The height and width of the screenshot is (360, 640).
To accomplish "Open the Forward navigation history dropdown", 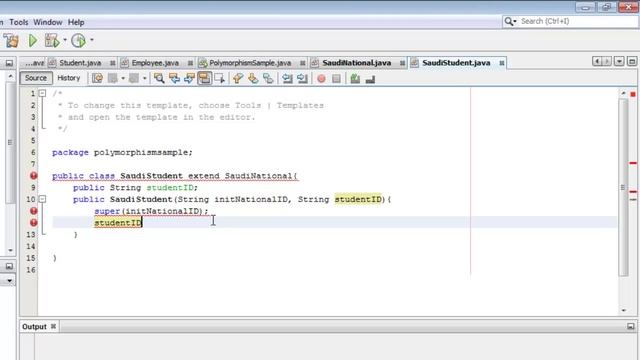I will [x=144, y=78].
